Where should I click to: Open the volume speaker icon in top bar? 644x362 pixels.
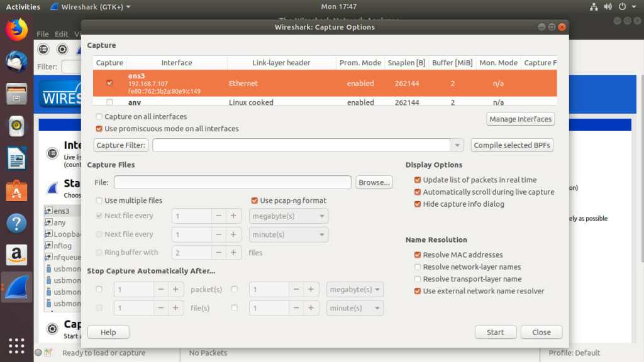pos(608,6)
